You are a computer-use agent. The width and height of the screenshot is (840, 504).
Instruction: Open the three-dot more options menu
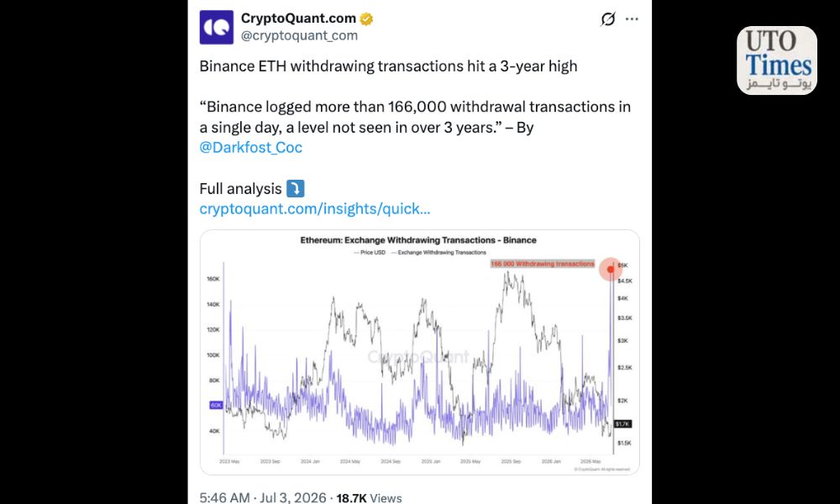tap(633, 19)
